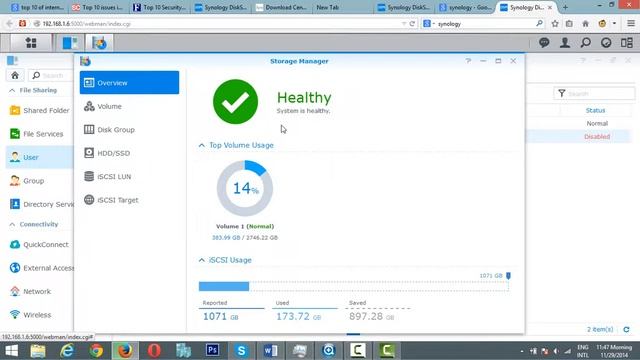Screen dimensions: 640x360
Task: Go to Firefox home page icon
Action: coord(585,24)
